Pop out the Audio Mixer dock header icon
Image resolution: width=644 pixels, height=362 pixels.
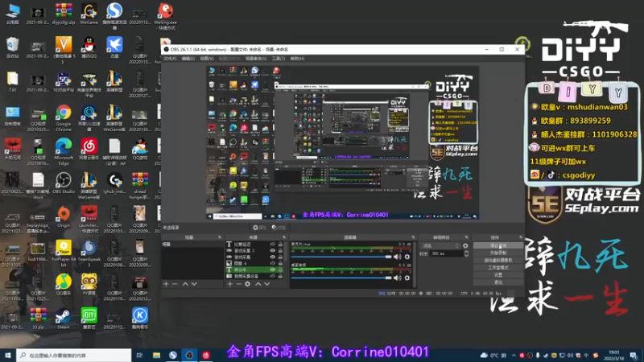click(x=413, y=237)
